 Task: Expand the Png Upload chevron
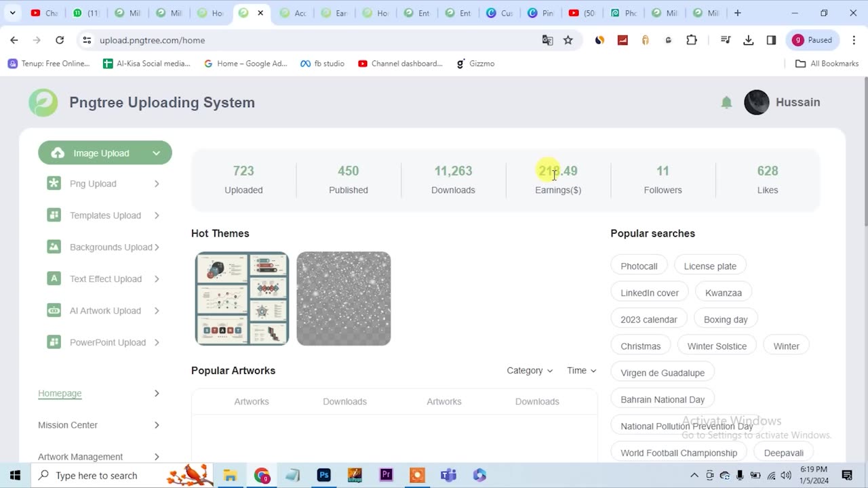(157, 184)
